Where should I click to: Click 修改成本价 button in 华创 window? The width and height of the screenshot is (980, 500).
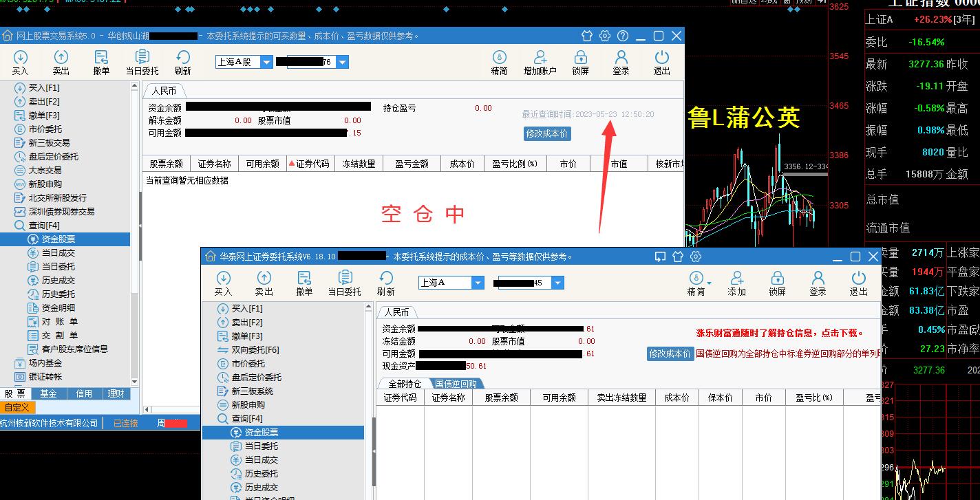coord(547,133)
